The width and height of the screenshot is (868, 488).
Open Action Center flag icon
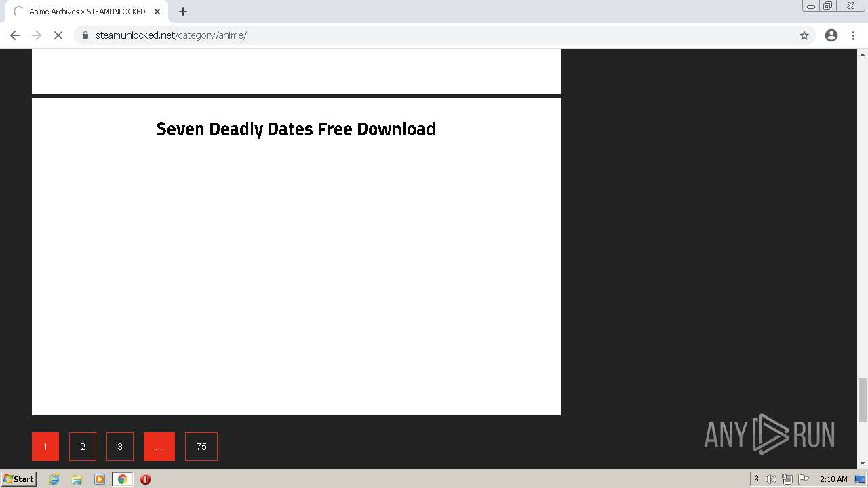pyautogui.click(x=802, y=479)
